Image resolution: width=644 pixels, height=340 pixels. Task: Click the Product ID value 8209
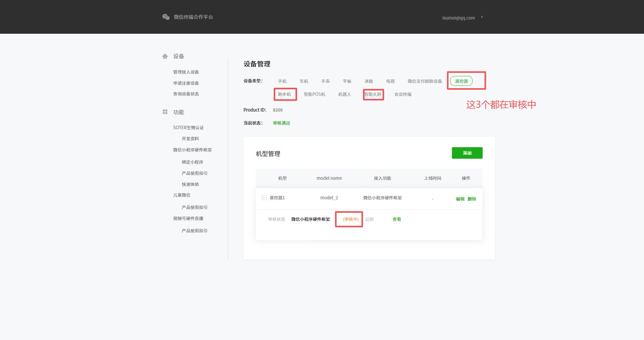coord(278,110)
